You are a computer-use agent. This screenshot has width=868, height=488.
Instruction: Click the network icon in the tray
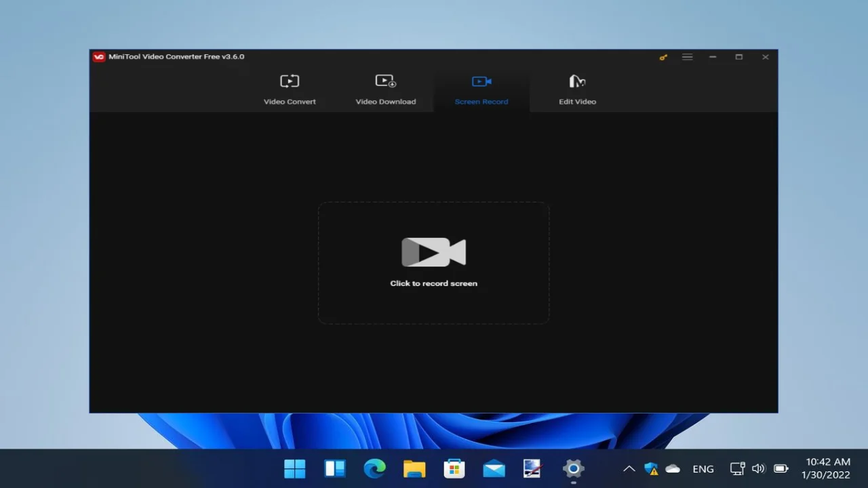click(737, 468)
